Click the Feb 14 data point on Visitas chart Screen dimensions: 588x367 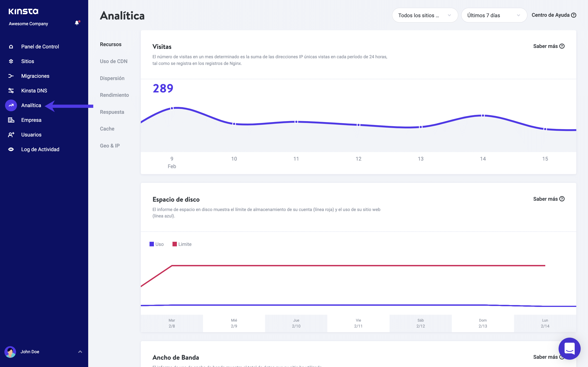[483, 116]
